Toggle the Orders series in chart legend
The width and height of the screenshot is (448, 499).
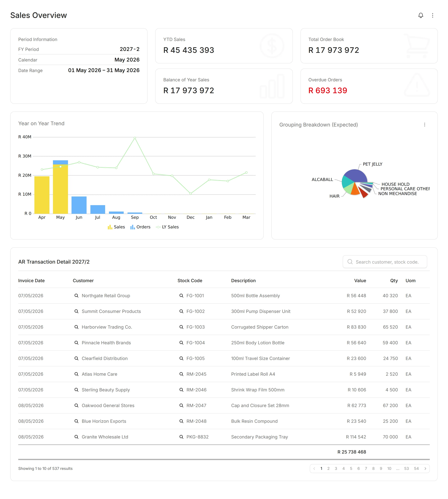click(x=140, y=227)
